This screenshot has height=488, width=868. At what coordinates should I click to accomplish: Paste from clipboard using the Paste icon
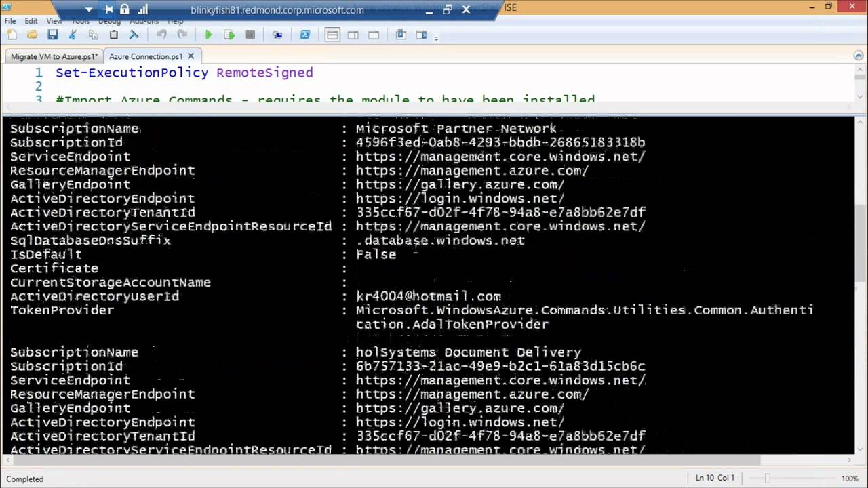[x=113, y=35]
